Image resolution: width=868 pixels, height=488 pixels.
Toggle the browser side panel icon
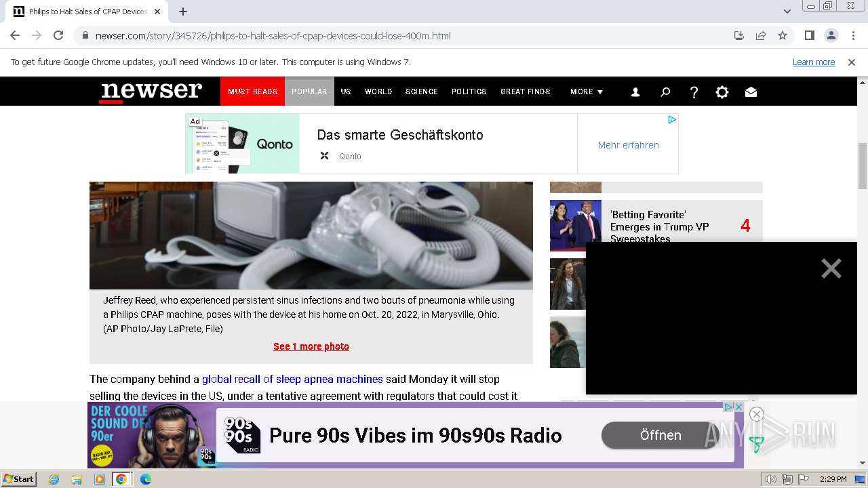pyautogui.click(x=810, y=35)
